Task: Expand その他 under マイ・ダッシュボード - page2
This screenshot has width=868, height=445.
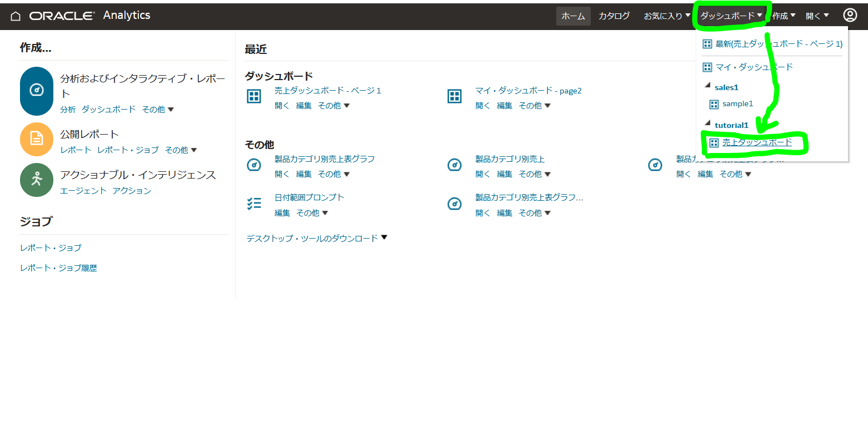Action: (x=535, y=106)
